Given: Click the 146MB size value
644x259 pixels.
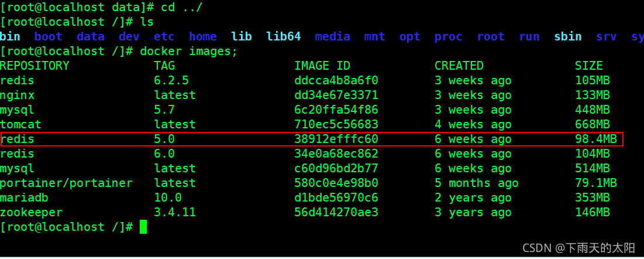Looking at the screenshot, I should pos(593,213).
